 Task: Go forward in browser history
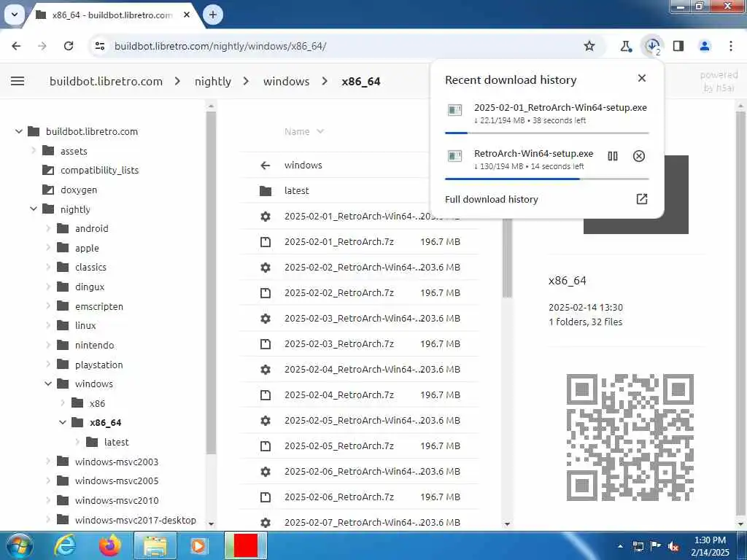point(42,46)
